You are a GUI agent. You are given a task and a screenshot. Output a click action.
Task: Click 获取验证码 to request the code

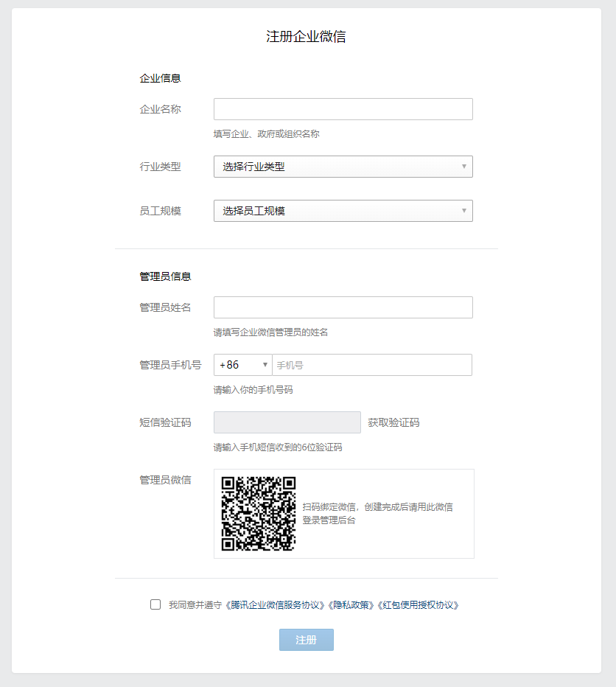tap(393, 422)
